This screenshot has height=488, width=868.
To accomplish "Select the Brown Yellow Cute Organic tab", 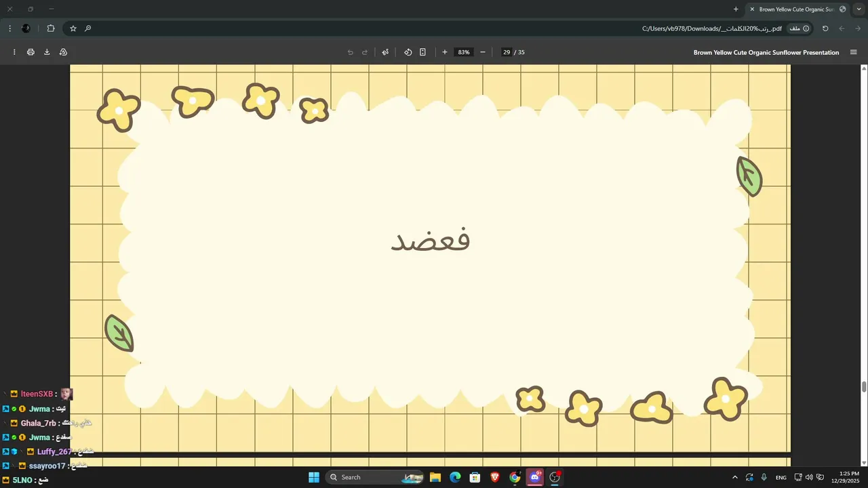I will (x=797, y=9).
